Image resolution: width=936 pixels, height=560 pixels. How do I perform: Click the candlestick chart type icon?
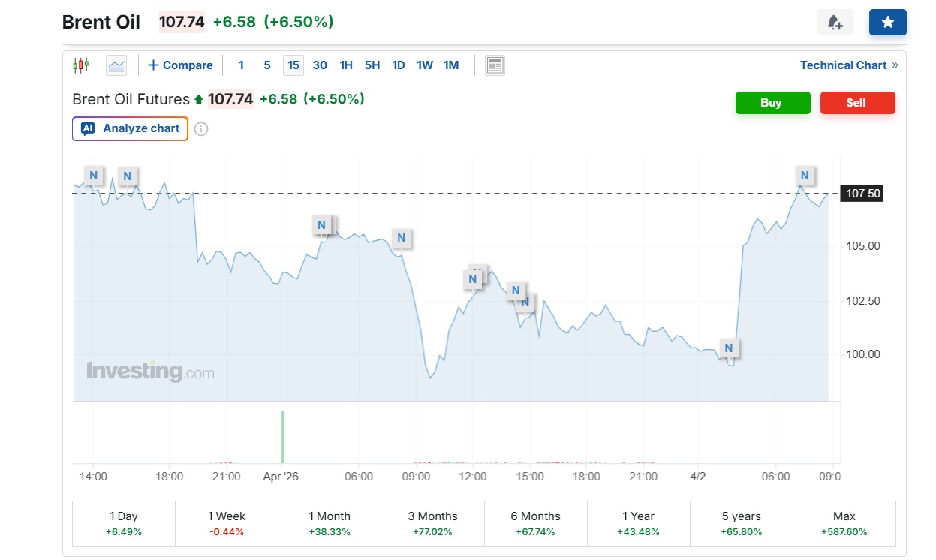tap(81, 65)
